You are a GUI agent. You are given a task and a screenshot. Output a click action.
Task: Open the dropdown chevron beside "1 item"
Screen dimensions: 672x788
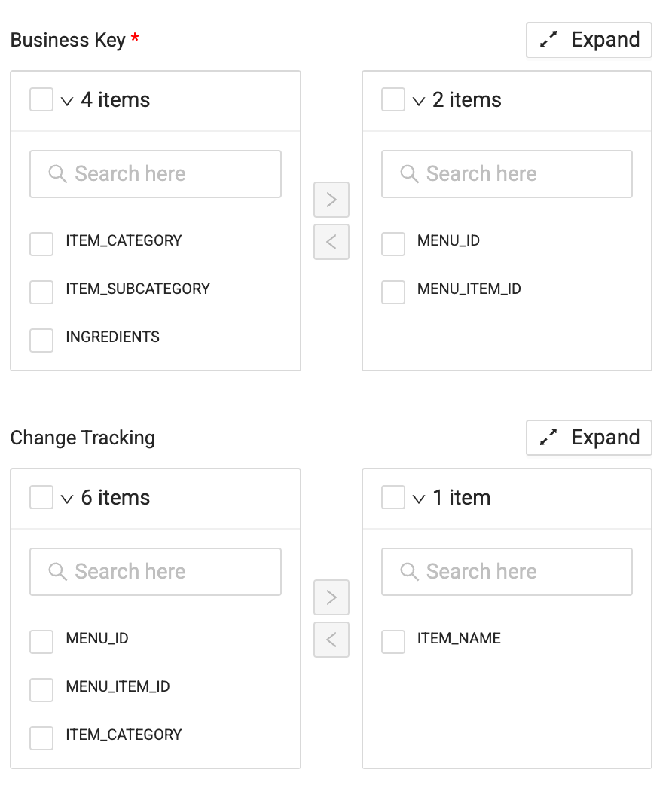click(419, 499)
